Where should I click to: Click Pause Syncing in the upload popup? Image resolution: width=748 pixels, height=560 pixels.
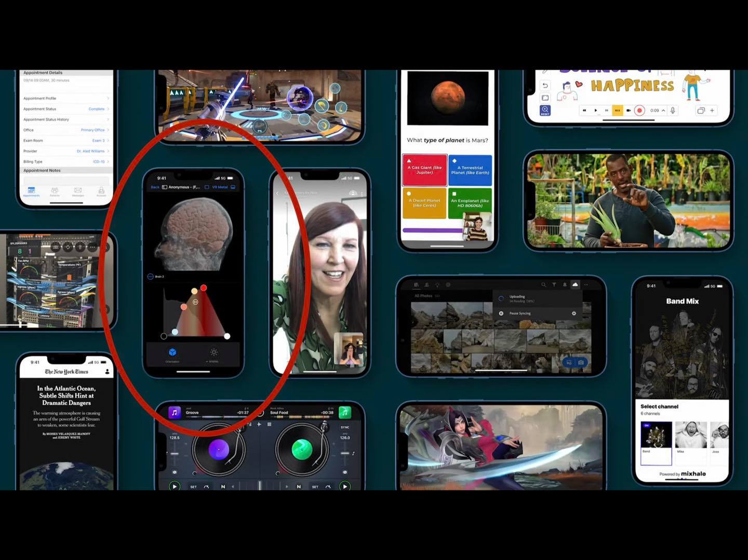point(520,313)
